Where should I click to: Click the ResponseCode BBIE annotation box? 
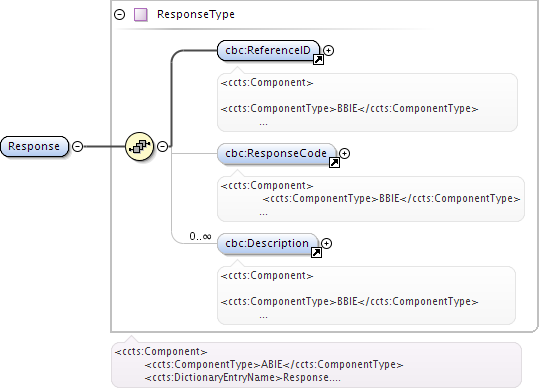(x=371, y=199)
